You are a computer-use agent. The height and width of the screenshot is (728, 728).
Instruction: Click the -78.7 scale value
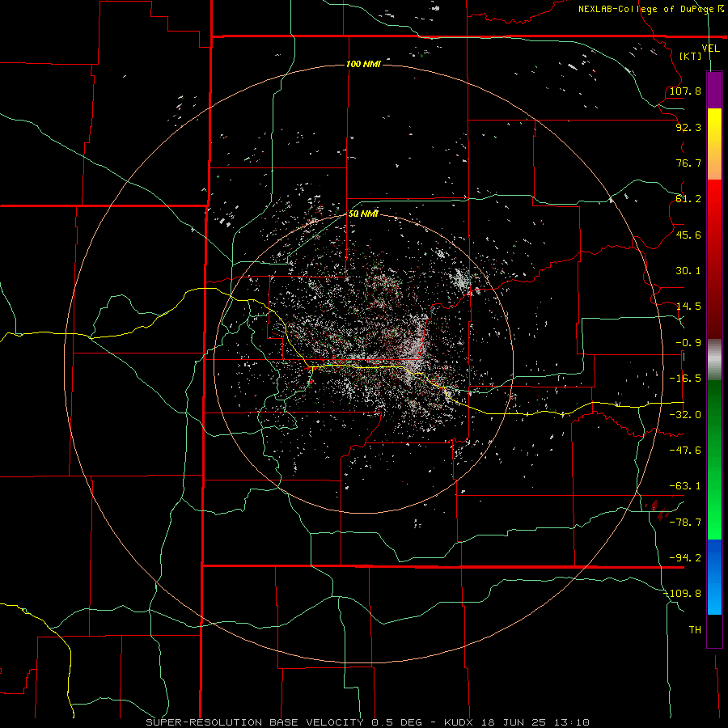(x=685, y=523)
